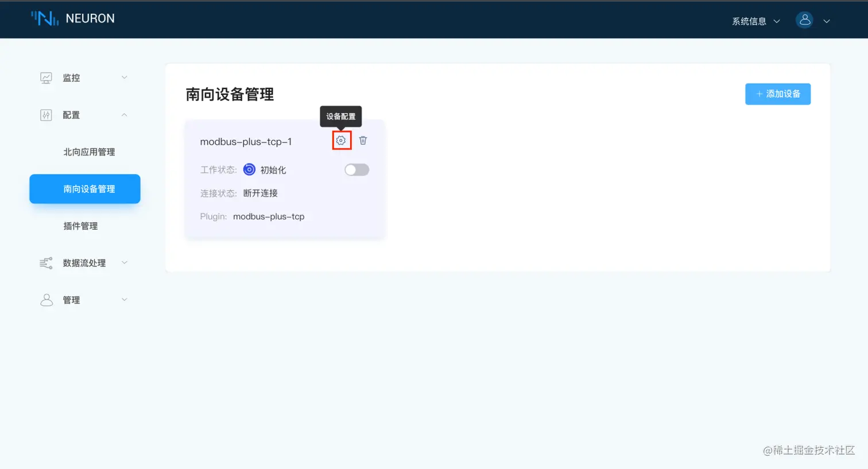Click the 初始化 working status indicator icon
868x469 pixels.
pos(249,169)
